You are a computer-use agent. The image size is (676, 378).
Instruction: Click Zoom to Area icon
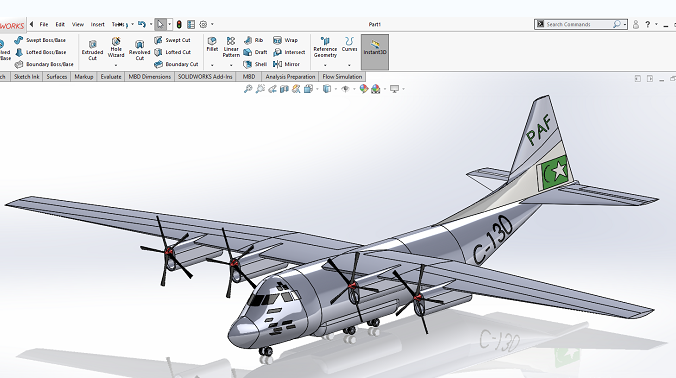(x=260, y=89)
